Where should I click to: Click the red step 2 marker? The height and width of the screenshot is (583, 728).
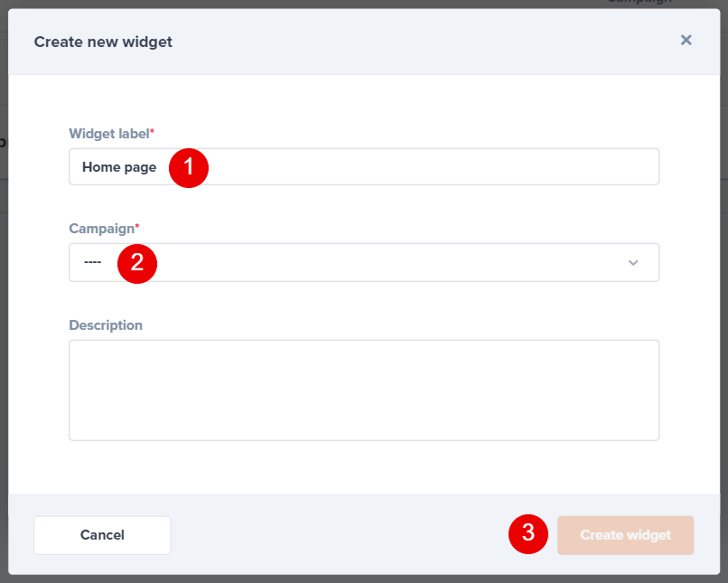point(137,263)
